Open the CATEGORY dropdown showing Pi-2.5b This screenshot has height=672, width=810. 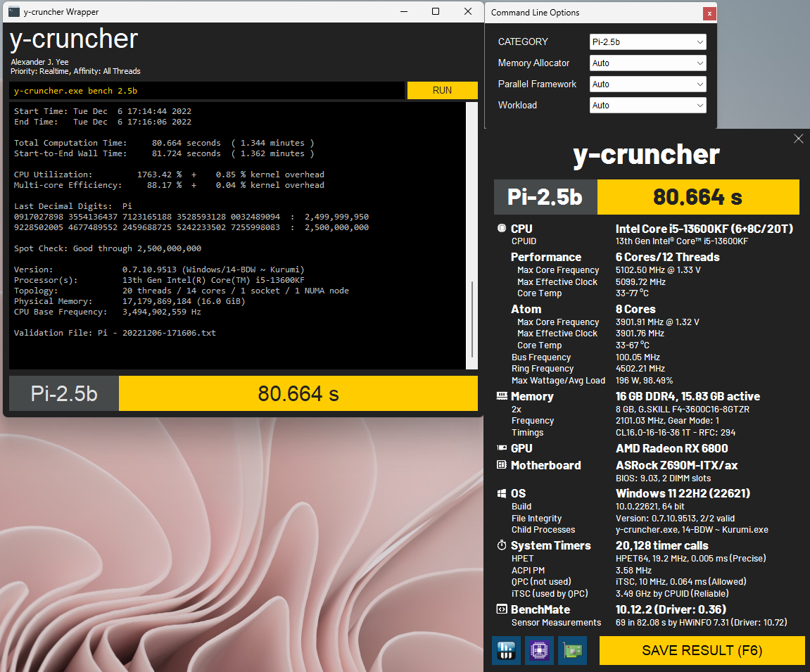pyautogui.click(x=648, y=42)
